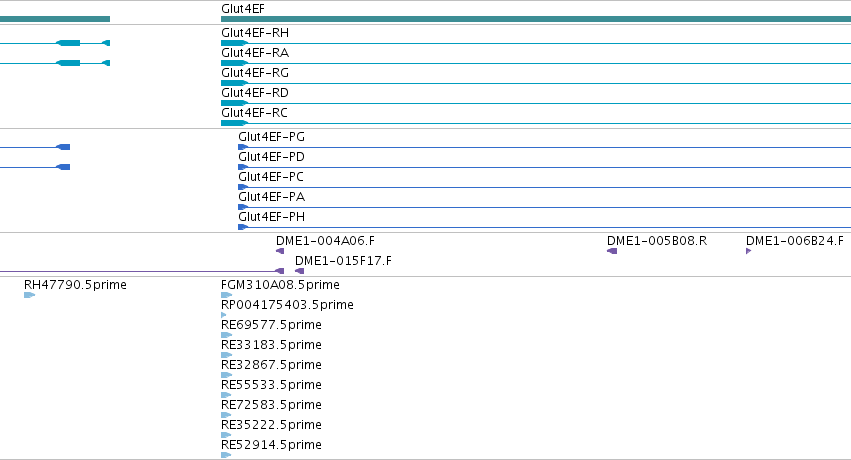Click the RH47790.5prime EST label
Viewport: 851px width, 460px height.
pos(75,285)
